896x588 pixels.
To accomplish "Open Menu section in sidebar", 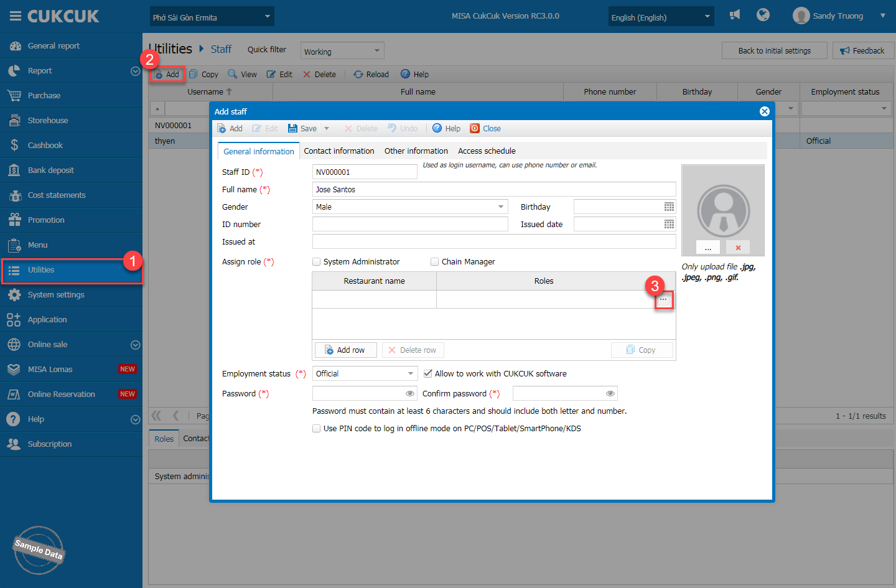I will (x=71, y=245).
